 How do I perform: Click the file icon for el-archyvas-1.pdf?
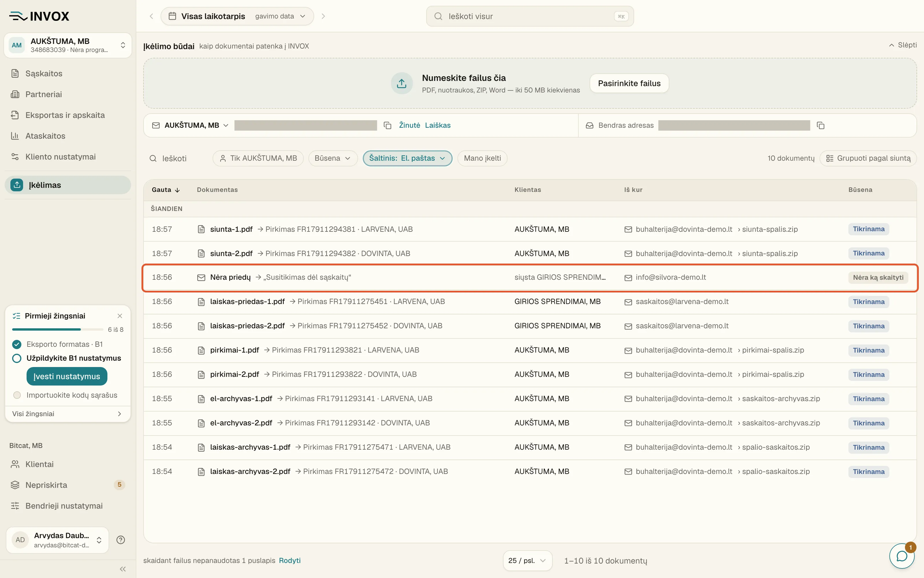201,399
